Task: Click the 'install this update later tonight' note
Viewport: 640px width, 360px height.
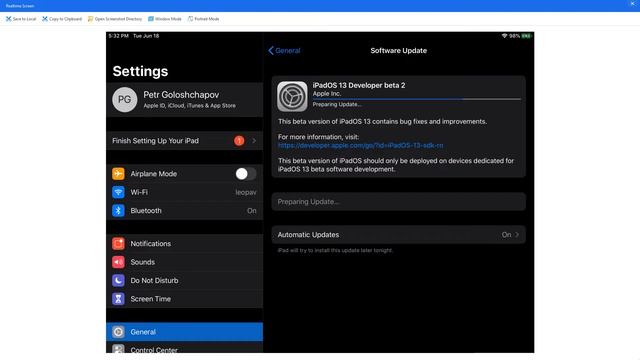Action: [335, 250]
